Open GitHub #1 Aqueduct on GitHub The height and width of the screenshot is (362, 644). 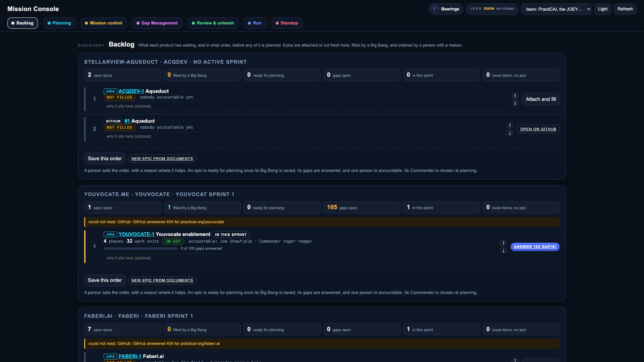(538, 129)
